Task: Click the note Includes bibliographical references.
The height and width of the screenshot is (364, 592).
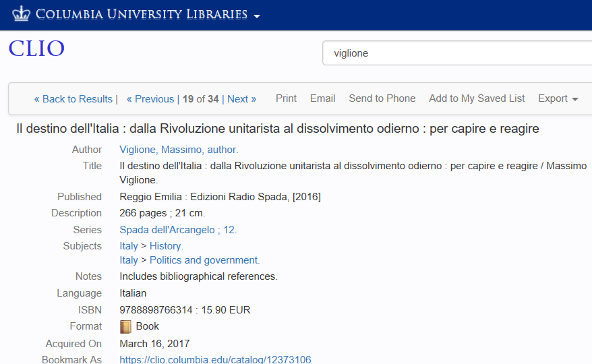Action: (x=199, y=276)
